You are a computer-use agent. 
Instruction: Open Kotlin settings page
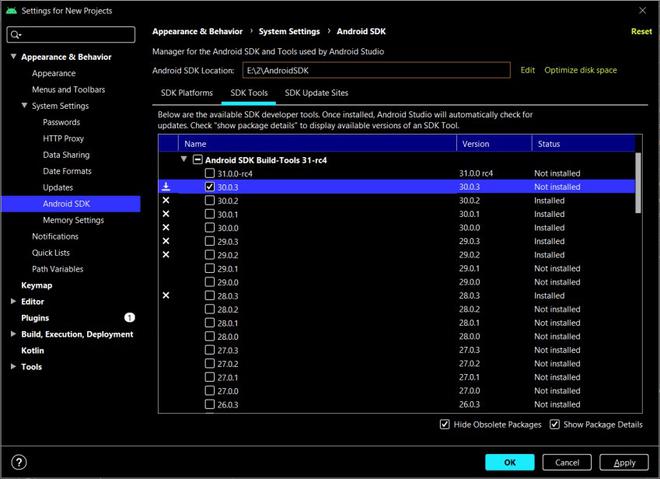click(x=32, y=350)
